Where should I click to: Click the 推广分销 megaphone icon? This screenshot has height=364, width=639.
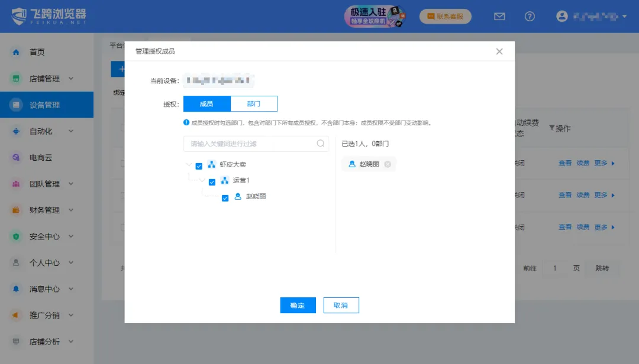(x=16, y=315)
